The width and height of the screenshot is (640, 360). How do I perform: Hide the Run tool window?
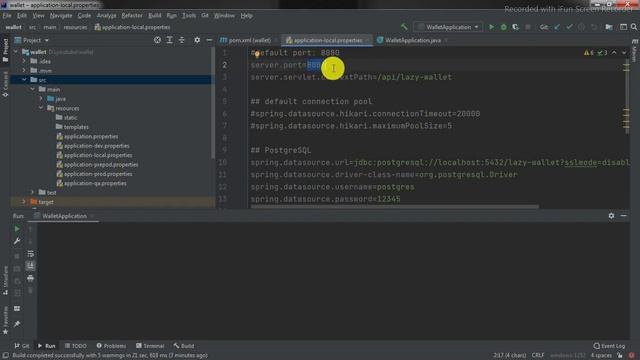624,216
